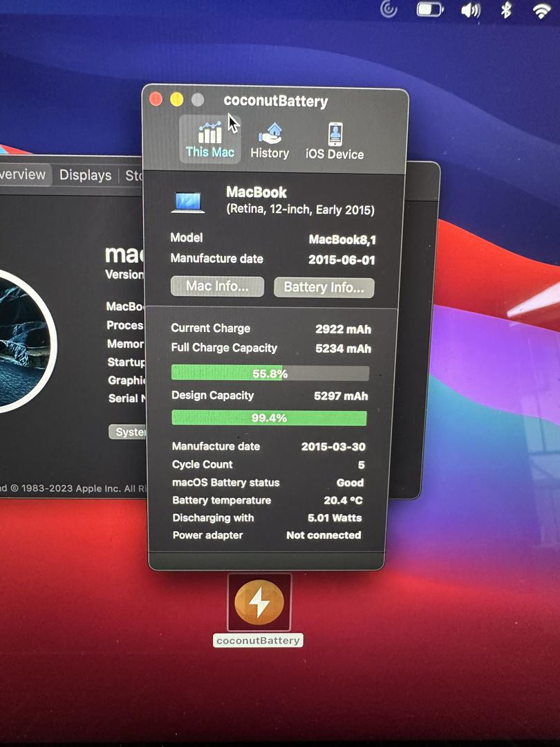Click the Not connected power adapter value

coord(324,535)
